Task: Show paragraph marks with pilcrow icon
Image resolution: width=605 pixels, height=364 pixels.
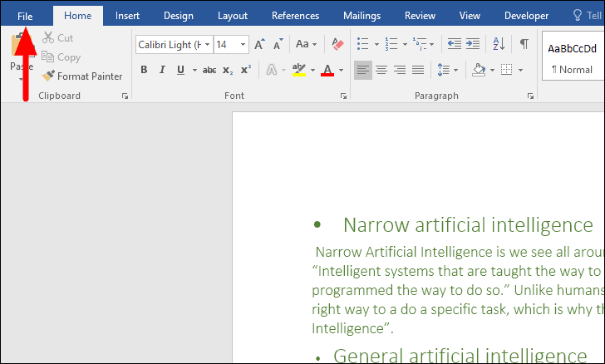Action: pos(524,44)
